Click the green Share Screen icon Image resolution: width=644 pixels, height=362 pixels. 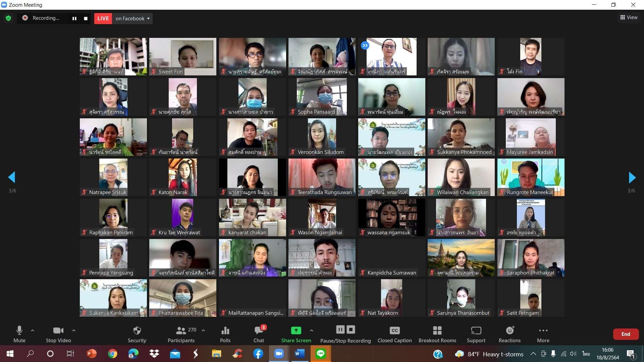296,330
